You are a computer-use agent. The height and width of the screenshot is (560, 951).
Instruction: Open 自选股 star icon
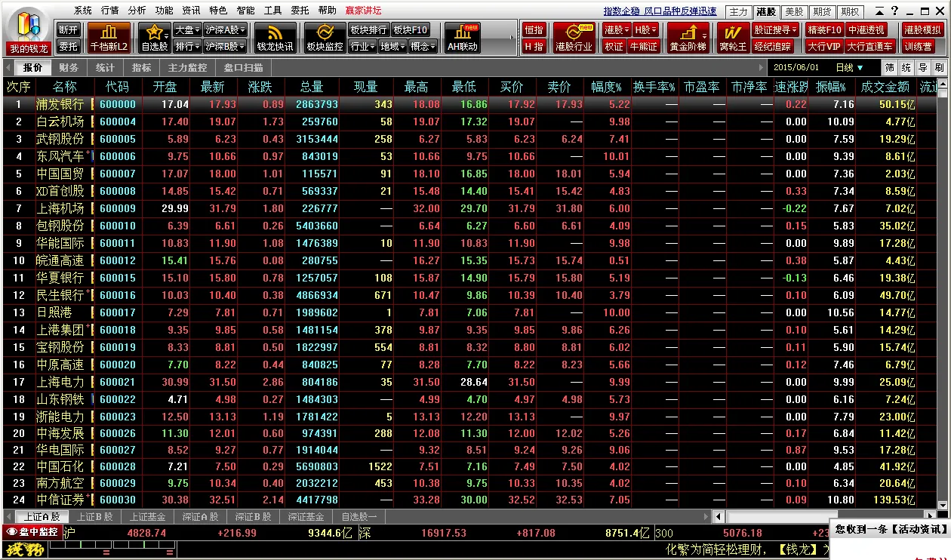[x=155, y=38]
